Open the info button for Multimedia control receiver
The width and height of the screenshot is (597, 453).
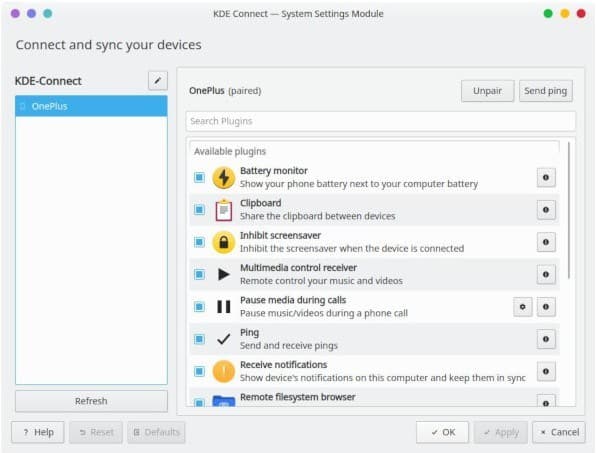point(546,274)
